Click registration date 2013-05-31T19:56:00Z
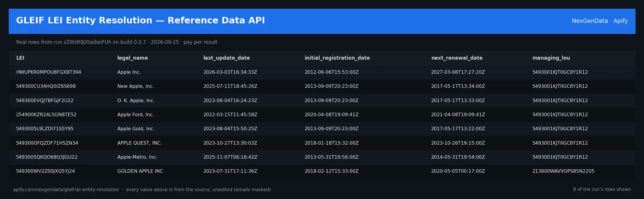 331,157
